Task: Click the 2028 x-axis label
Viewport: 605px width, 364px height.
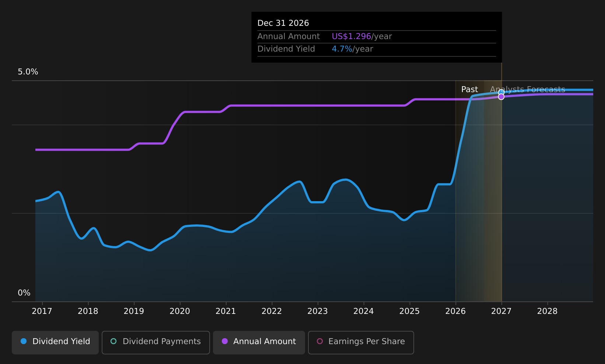Action: pyautogui.click(x=548, y=311)
